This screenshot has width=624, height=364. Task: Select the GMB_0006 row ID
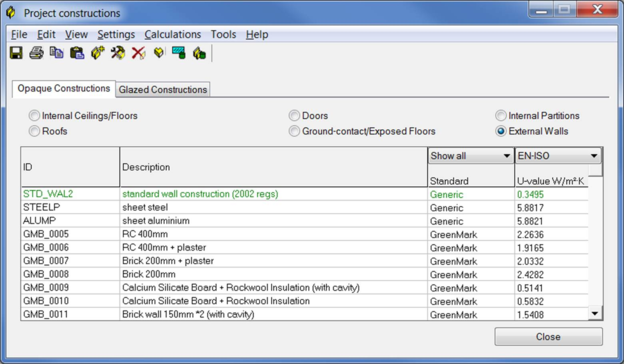(x=46, y=247)
